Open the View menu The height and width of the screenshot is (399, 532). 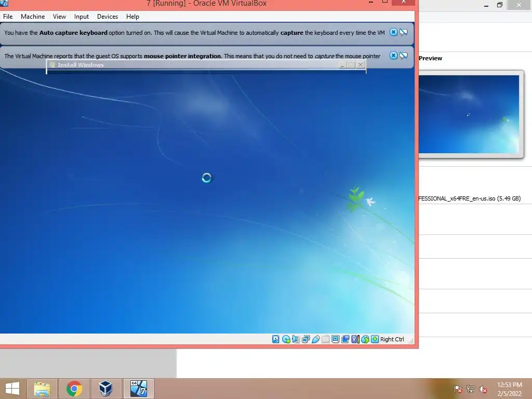pyautogui.click(x=59, y=17)
